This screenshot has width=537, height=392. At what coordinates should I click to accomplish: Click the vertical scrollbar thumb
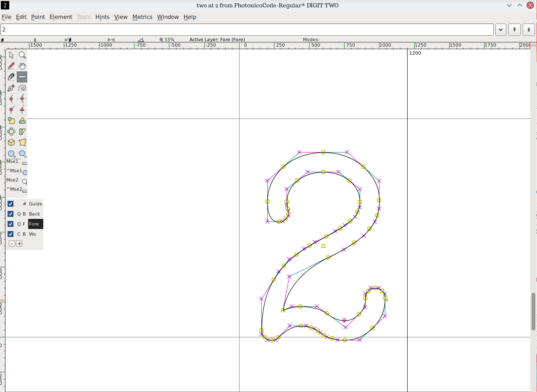(x=533, y=311)
